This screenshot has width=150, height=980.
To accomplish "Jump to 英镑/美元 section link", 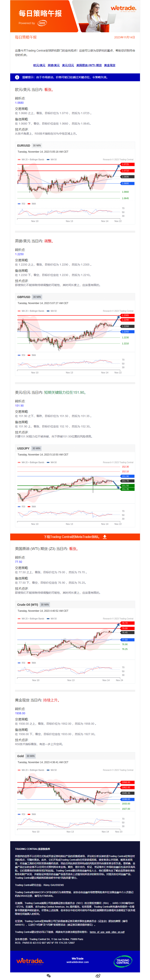I will coord(53,65).
